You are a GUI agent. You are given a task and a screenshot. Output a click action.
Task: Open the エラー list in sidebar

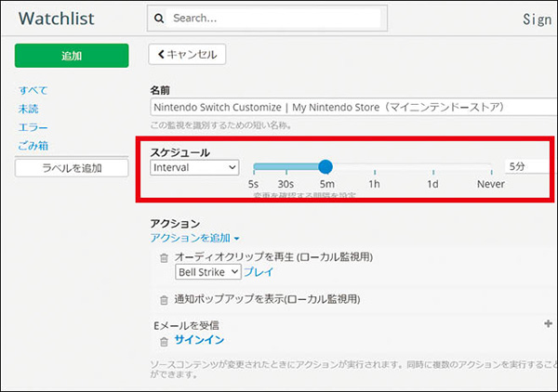point(33,127)
